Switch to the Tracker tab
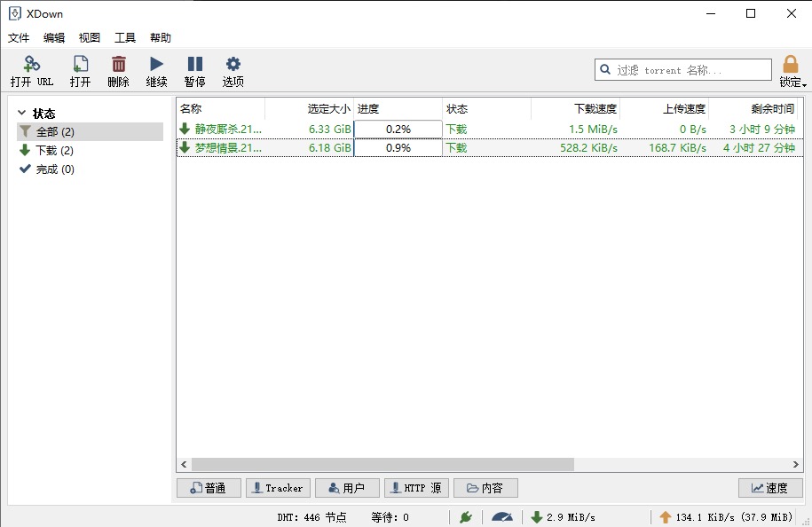The width and height of the screenshot is (812, 527). [x=278, y=488]
